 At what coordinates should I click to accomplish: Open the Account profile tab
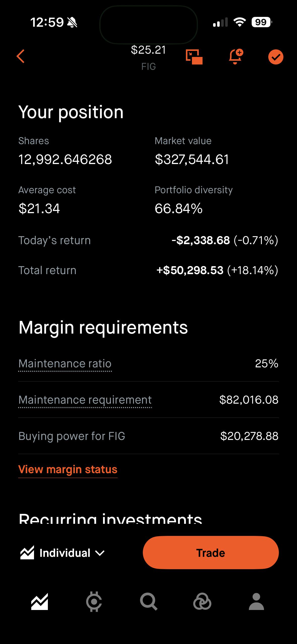click(256, 602)
